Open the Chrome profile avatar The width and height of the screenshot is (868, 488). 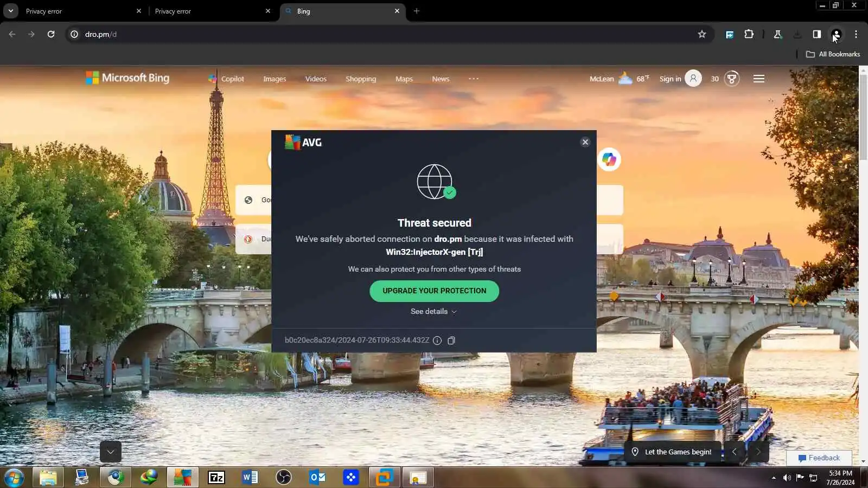[837, 34]
